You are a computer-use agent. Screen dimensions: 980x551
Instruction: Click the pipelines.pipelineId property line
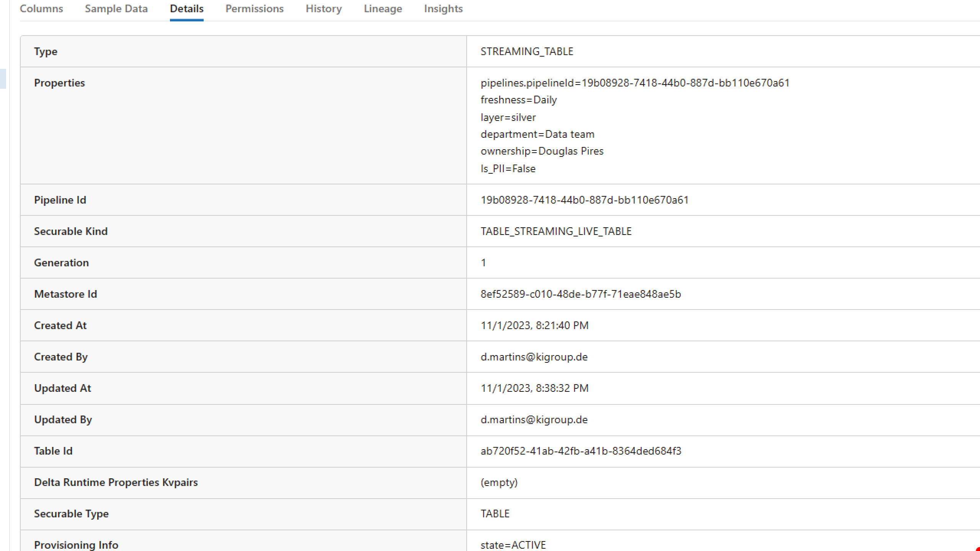(x=635, y=83)
